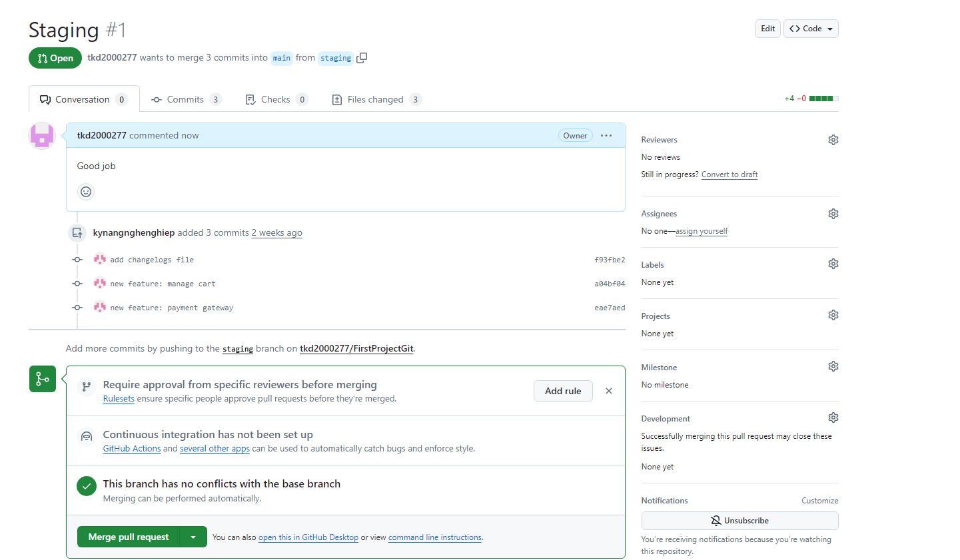Open the Development gear settings
Screen dimensions: 960x560
pyautogui.click(x=833, y=418)
